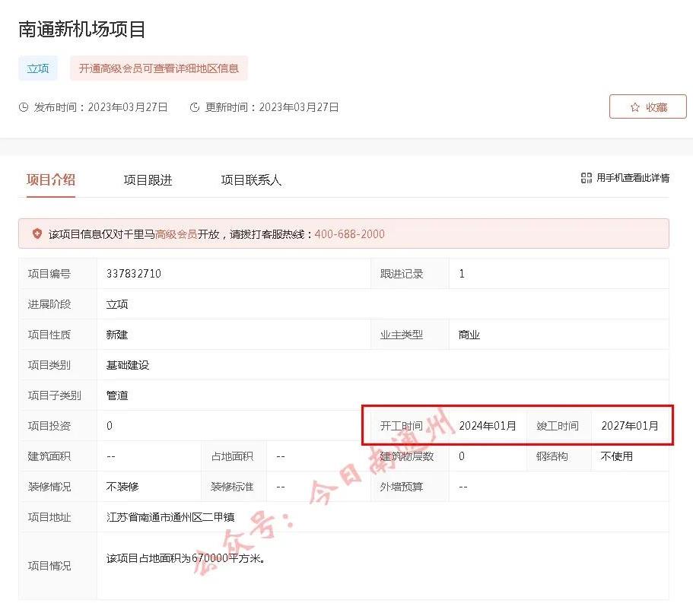Click the star icon in the 收藏 button

tap(634, 107)
